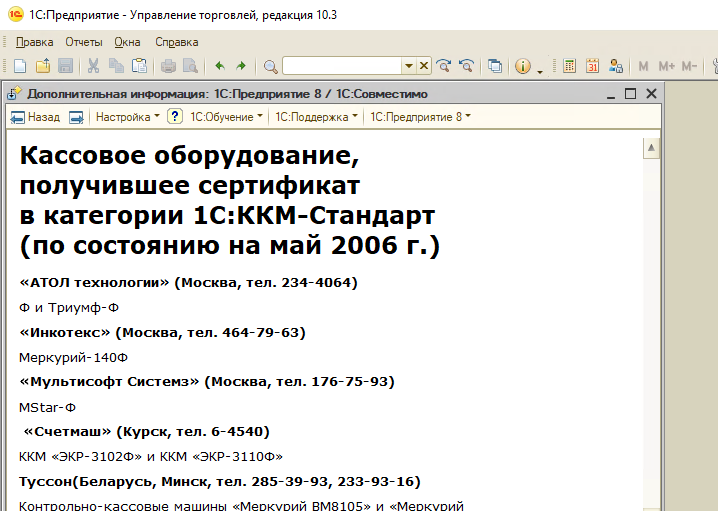Expand the arrow next to info icon
Image resolution: width=718 pixels, height=511 pixels.
tap(540, 71)
